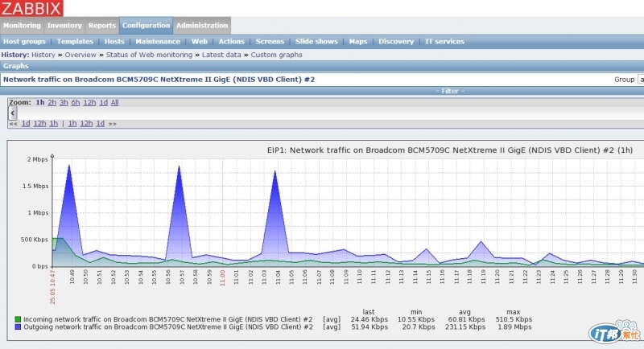Screen dimensions: 644x349
Task: Jump back with the «« arrows
Action: pyautogui.click(x=13, y=124)
